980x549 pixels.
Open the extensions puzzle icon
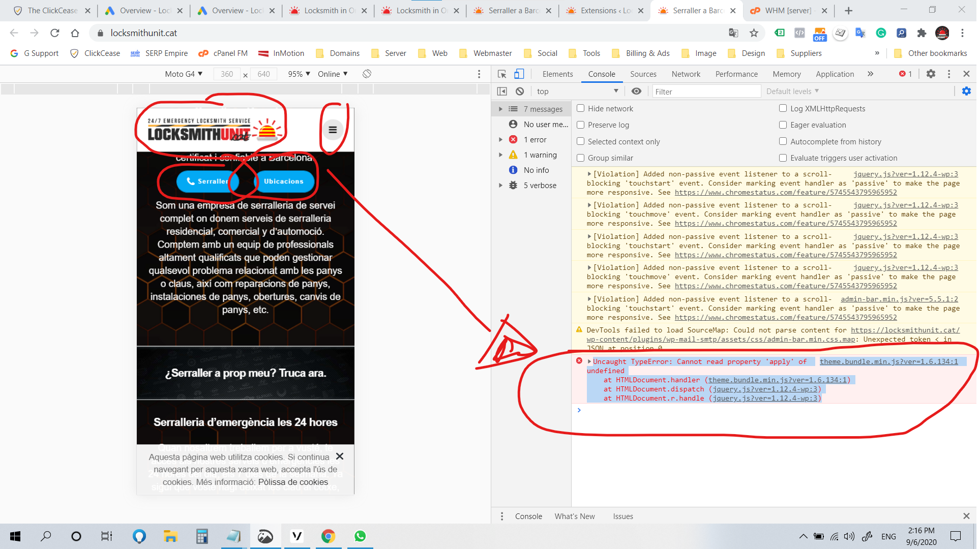tap(922, 33)
